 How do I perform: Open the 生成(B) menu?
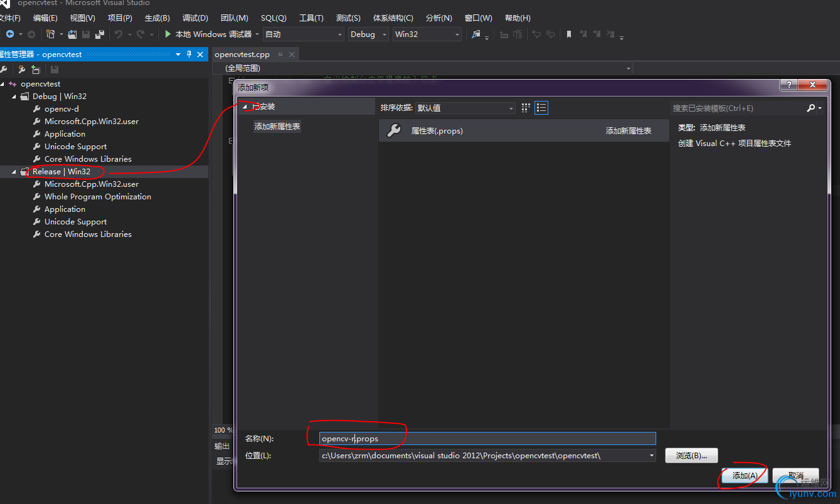pos(157,18)
